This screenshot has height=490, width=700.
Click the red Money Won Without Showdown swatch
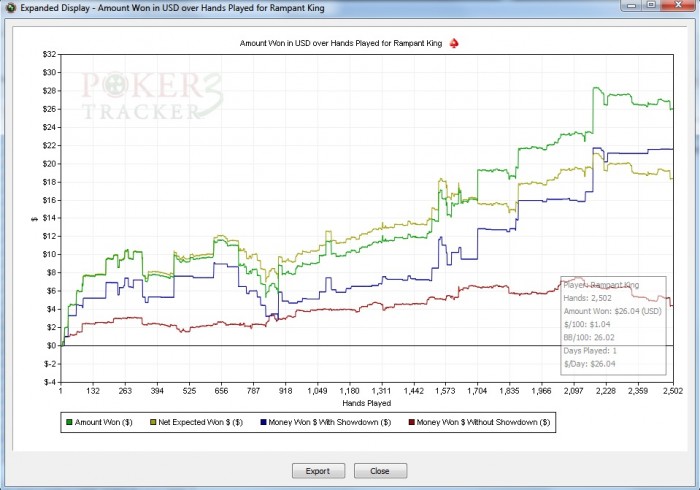[412, 422]
